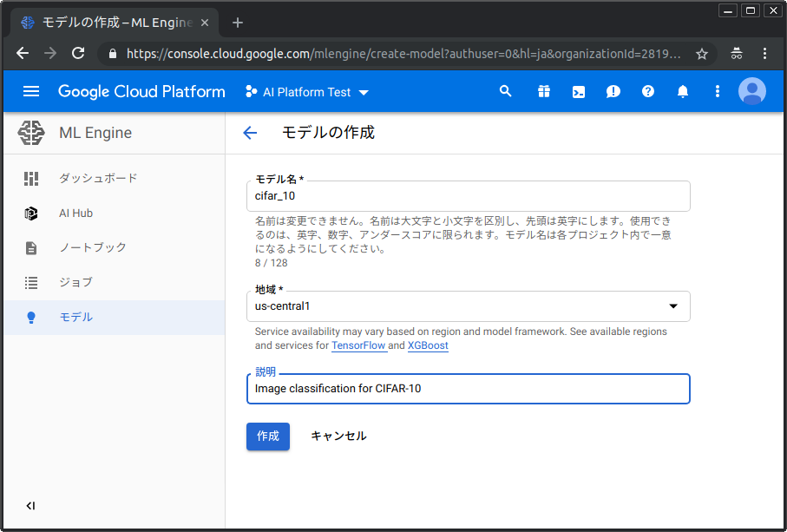The image size is (787, 532).
Task: Click the モデル lightbulb icon
Action: (31, 317)
